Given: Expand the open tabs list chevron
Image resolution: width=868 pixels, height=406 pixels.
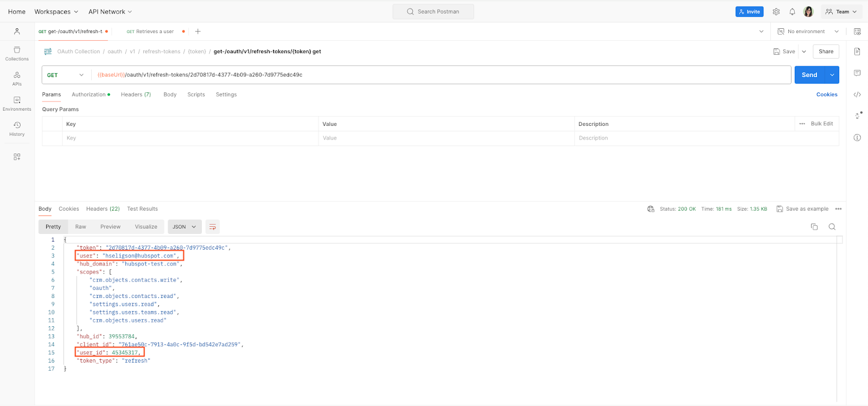Looking at the screenshot, I should (761, 31).
